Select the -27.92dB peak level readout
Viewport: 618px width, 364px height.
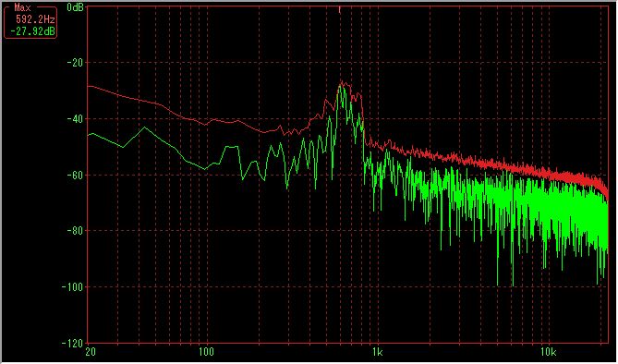tap(32, 31)
